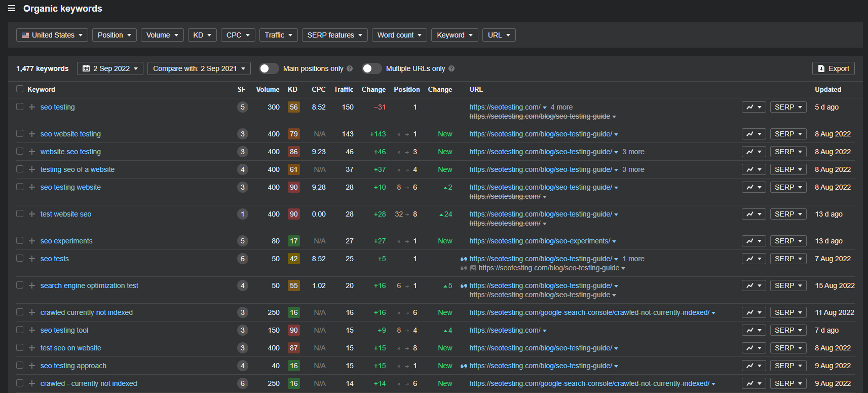Screen dimensions: 868x393
Task: Check the box for 'website seo testing' row
Action: (x=20, y=152)
